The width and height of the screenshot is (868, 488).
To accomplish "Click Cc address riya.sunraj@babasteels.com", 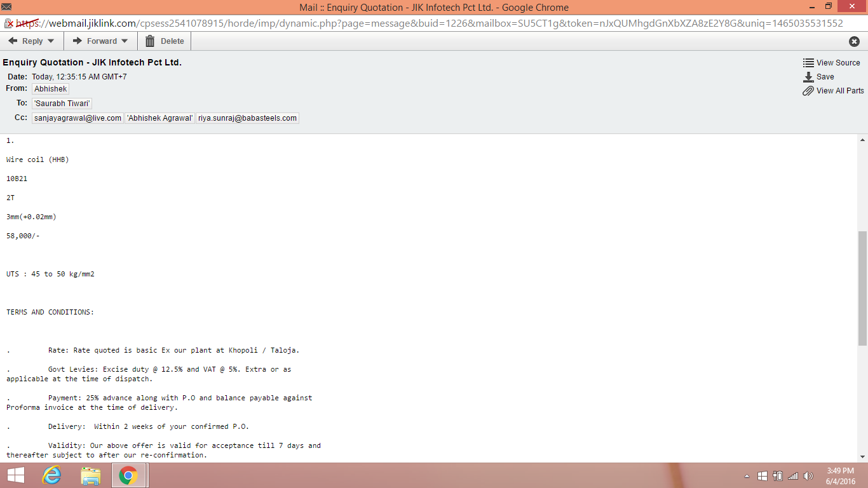I will tap(247, 118).
